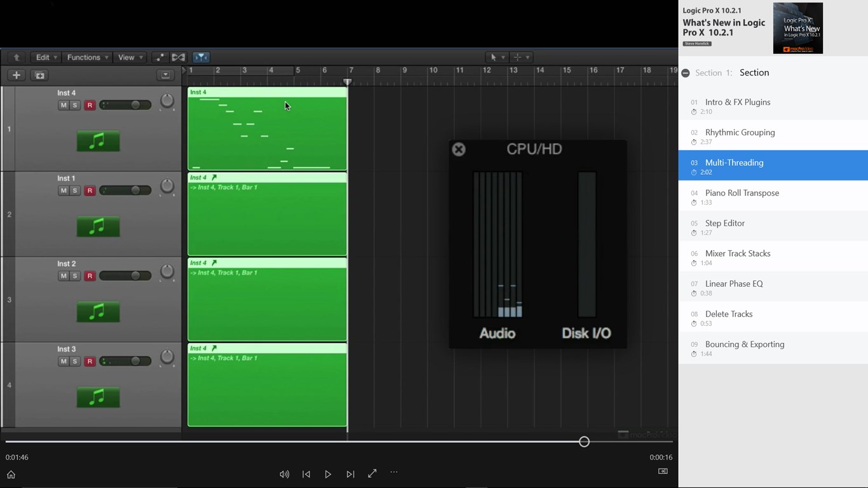The height and width of the screenshot is (488, 868).
Task: Open the track header options dropdown
Action: tap(165, 75)
